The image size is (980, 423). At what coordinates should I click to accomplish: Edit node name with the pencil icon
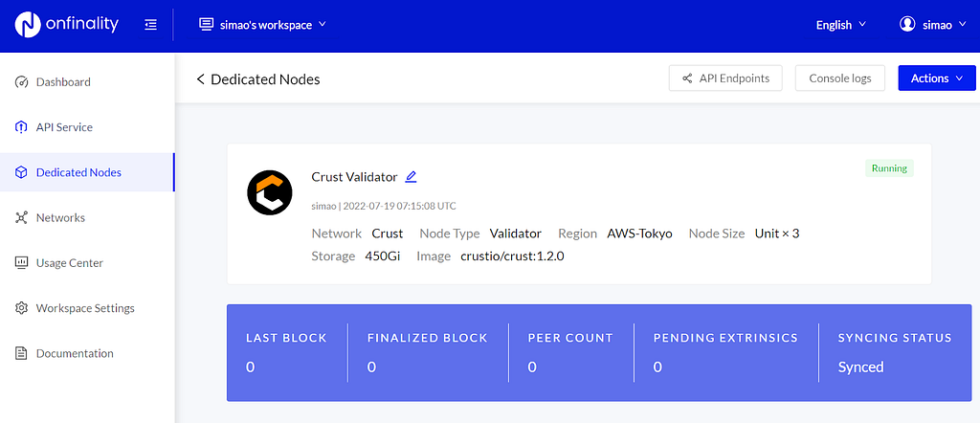coord(412,177)
